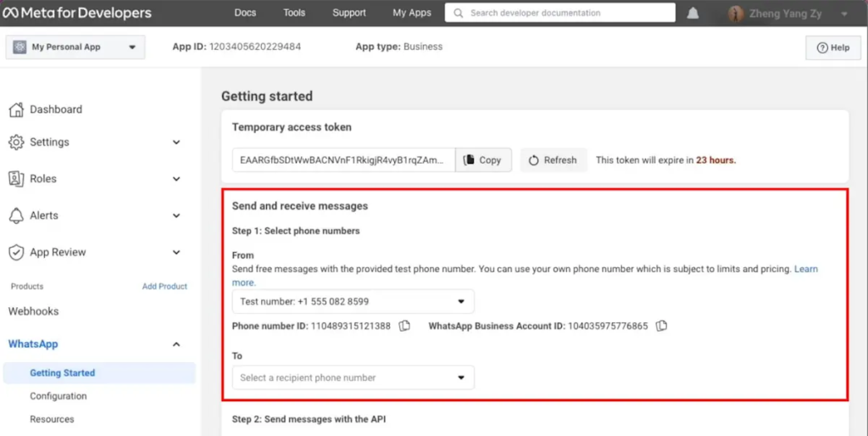Expand the Settings sidebar section

[176, 143]
